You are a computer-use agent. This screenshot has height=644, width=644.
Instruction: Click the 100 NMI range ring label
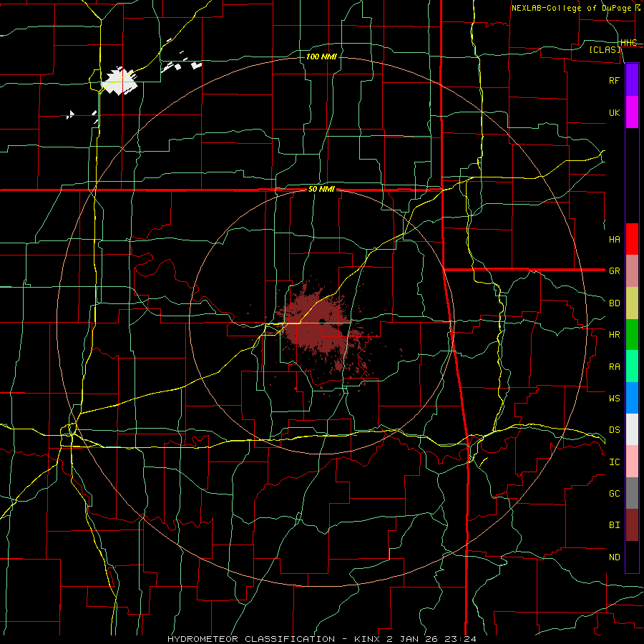(321, 57)
